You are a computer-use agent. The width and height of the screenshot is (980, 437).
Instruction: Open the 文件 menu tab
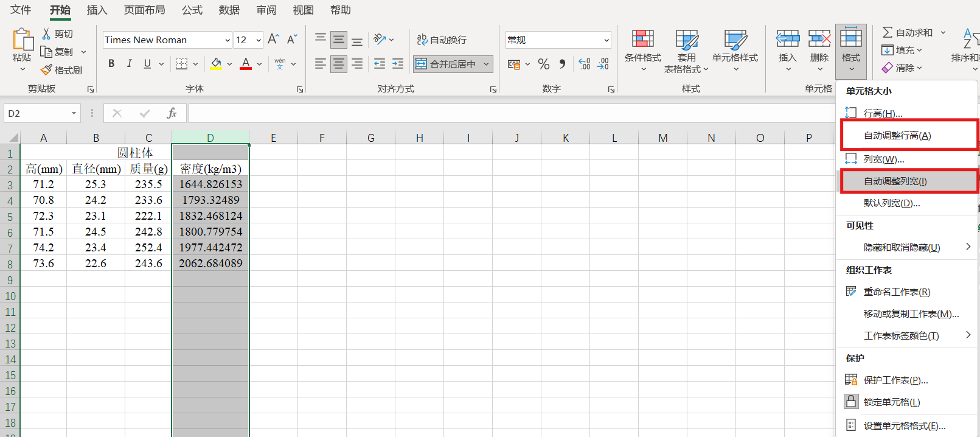click(21, 10)
